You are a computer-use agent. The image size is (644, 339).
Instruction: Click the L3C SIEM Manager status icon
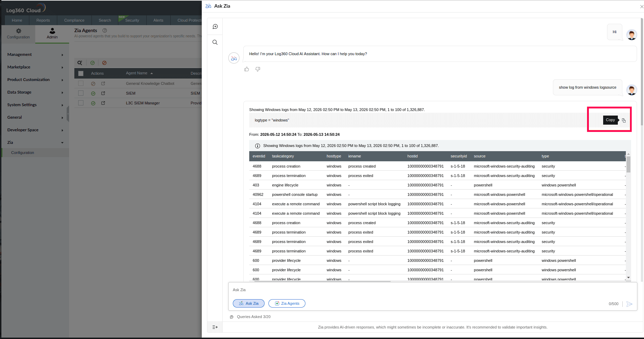(93, 103)
